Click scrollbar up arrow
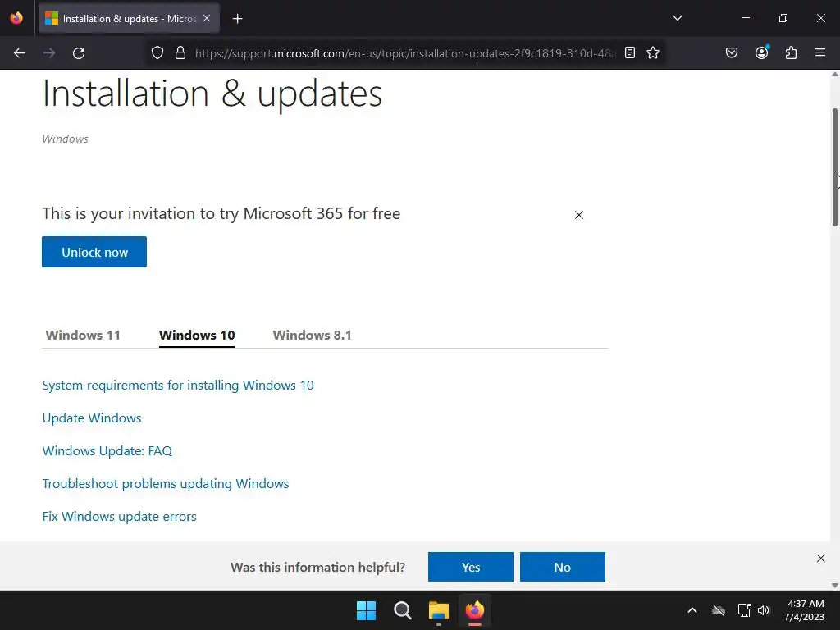 (x=834, y=75)
